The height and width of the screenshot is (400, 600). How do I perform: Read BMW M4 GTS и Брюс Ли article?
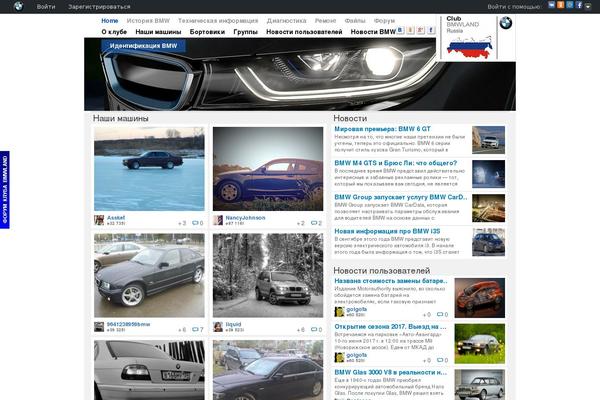[396, 163]
